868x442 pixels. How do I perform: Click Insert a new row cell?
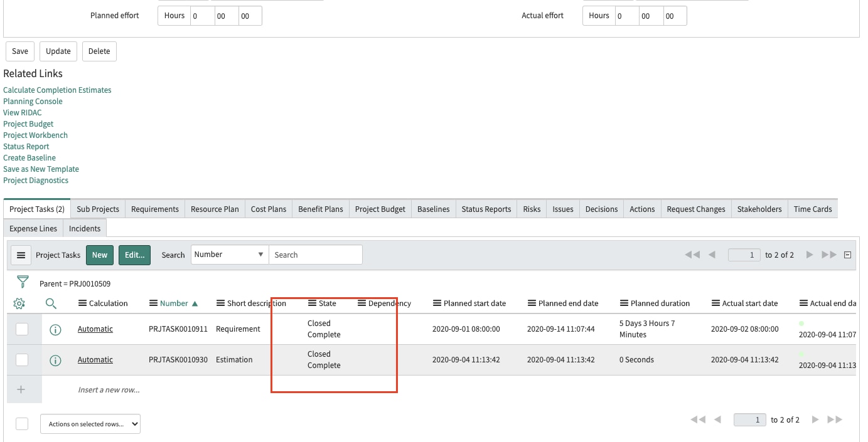109,390
